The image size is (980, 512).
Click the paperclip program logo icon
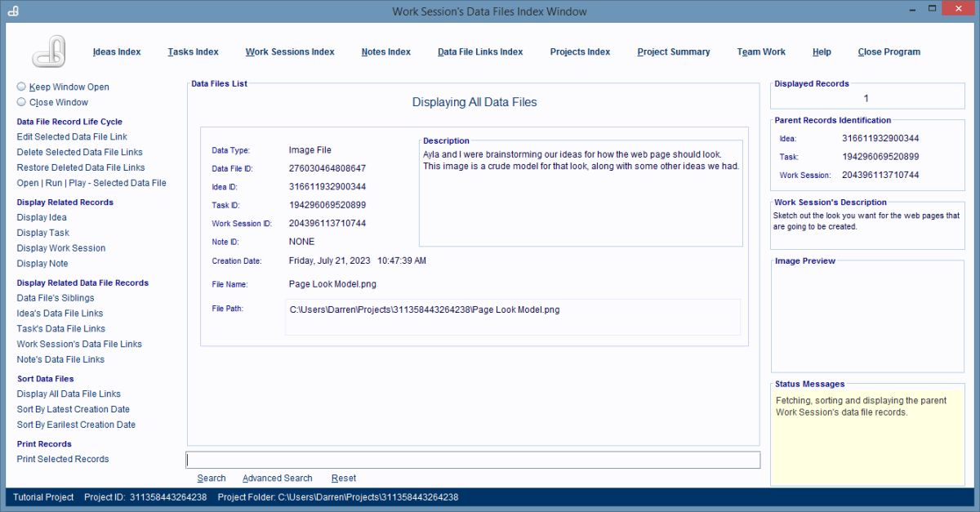coord(48,51)
